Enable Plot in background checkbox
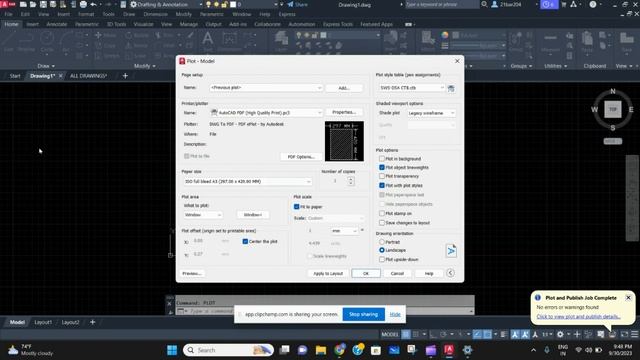The image size is (640, 360). click(x=382, y=158)
